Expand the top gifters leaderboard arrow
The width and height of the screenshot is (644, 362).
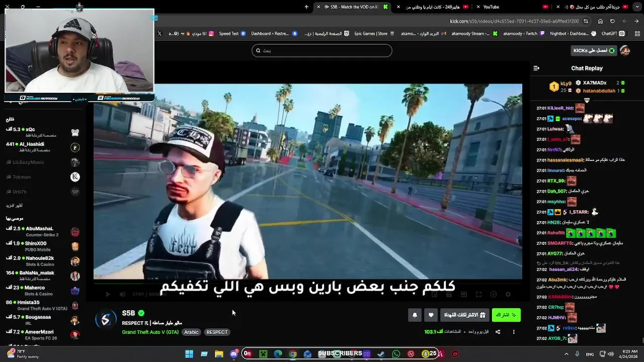click(587, 101)
